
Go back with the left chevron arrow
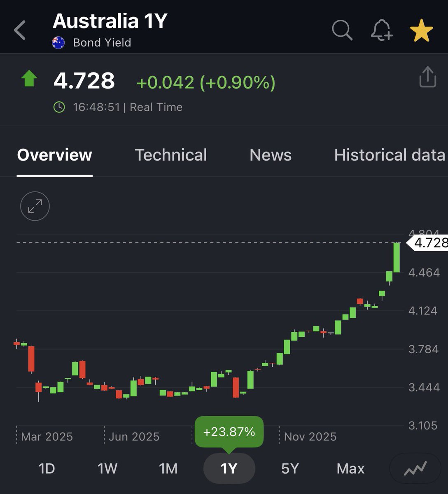(20, 30)
